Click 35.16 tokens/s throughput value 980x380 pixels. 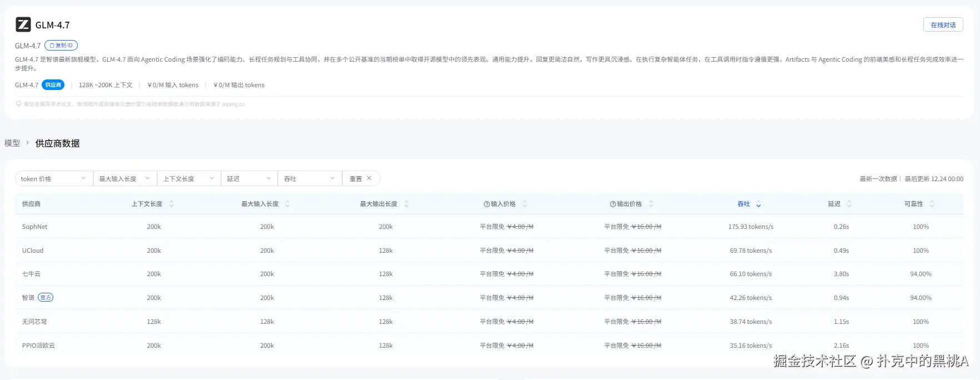click(x=751, y=346)
